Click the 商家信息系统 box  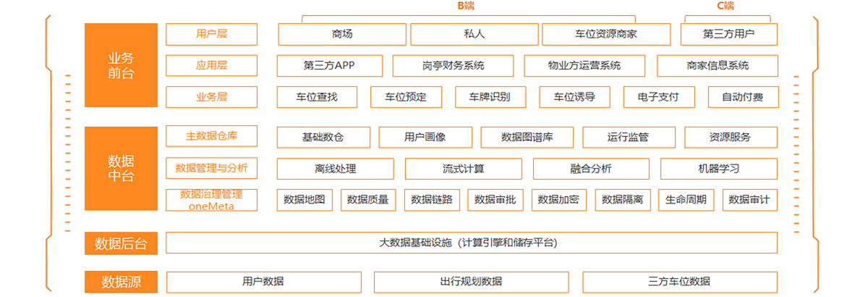(x=718, y=65)
